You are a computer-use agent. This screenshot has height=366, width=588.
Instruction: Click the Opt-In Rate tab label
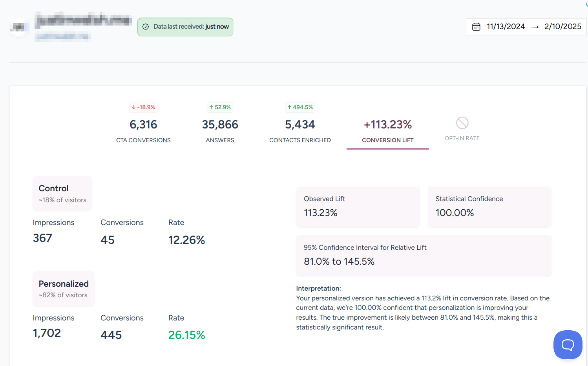point(462,138)
